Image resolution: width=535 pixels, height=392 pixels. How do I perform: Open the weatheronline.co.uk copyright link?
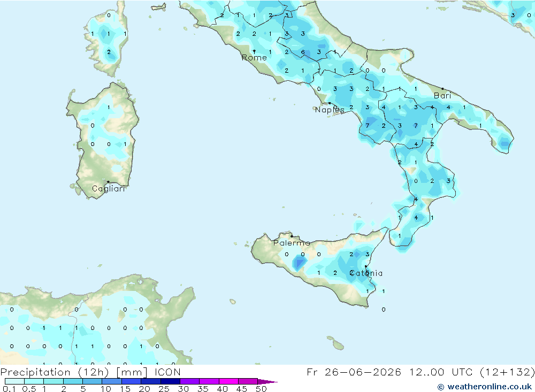pos(485,387)
